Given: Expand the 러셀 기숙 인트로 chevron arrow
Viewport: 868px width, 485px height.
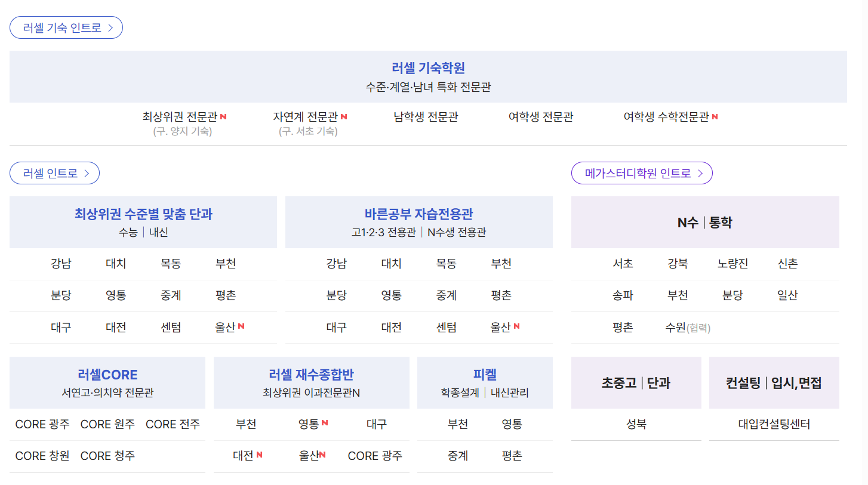Looking at the screenshot, I should click(x=110, y=27).
